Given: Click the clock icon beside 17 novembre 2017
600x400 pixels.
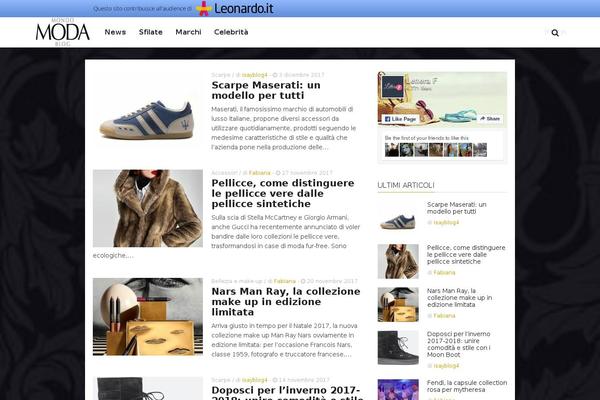Looking at the screenshot, I should (x=278, y=173).
